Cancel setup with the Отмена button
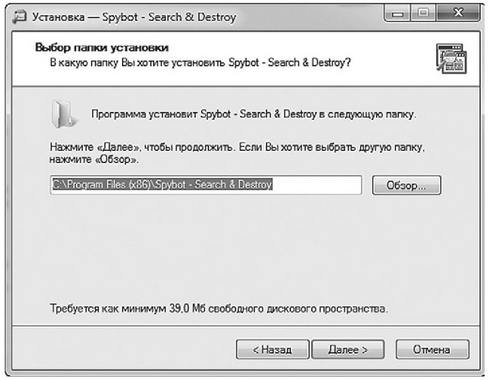 (x=432, y=349)
